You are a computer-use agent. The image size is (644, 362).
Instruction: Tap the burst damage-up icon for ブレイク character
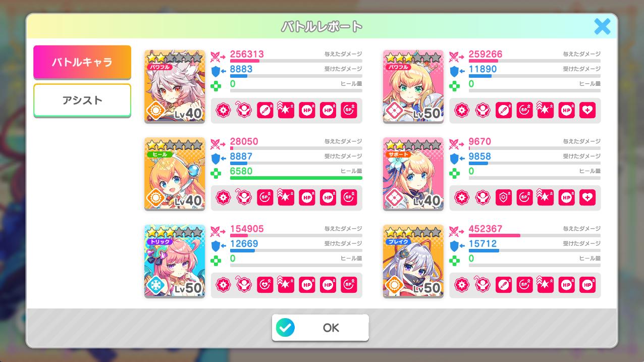546,285
